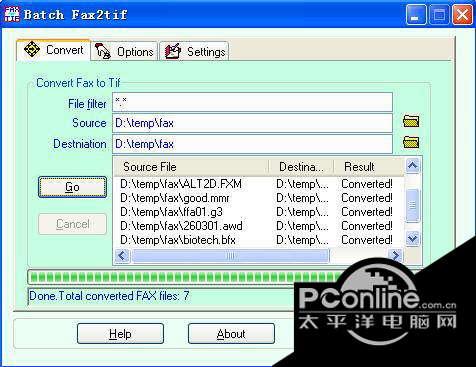
Task: Close the Batch Fax2tif window
Action: pyautogui.click(x=463, y=15)
